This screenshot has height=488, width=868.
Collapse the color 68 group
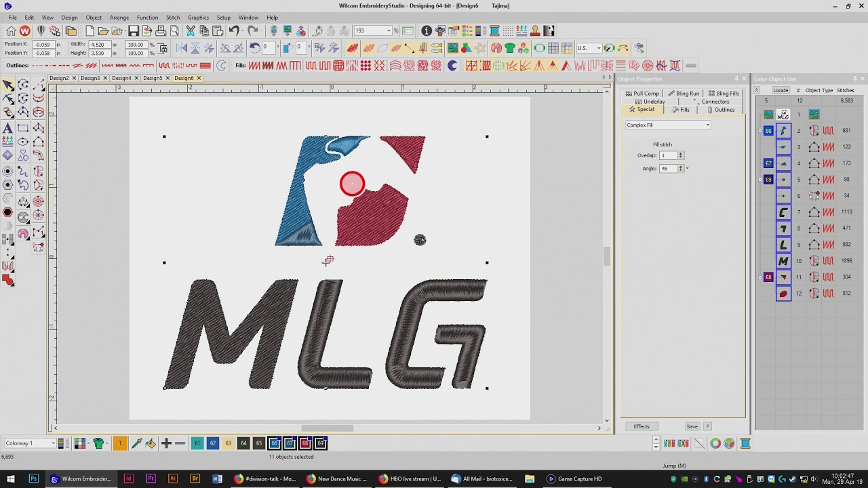[x=759, y=277]
